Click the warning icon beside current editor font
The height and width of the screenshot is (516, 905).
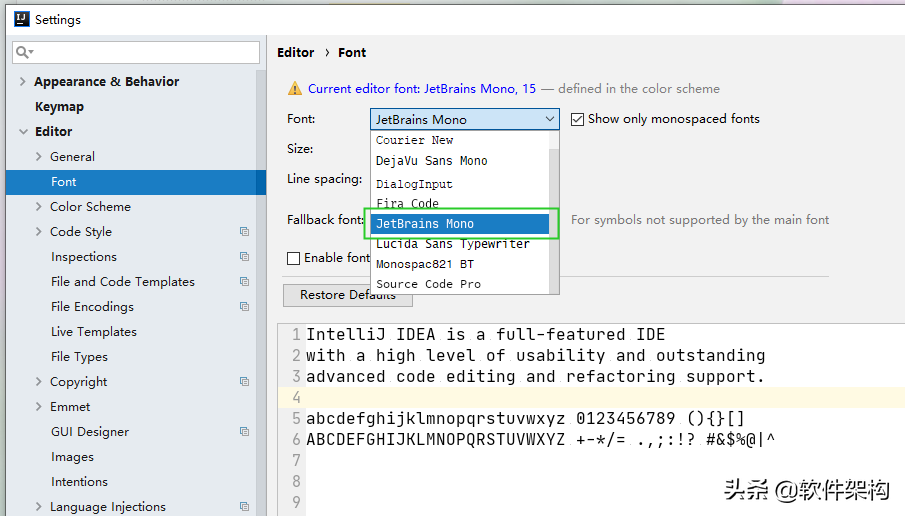(x=295, y=89)
